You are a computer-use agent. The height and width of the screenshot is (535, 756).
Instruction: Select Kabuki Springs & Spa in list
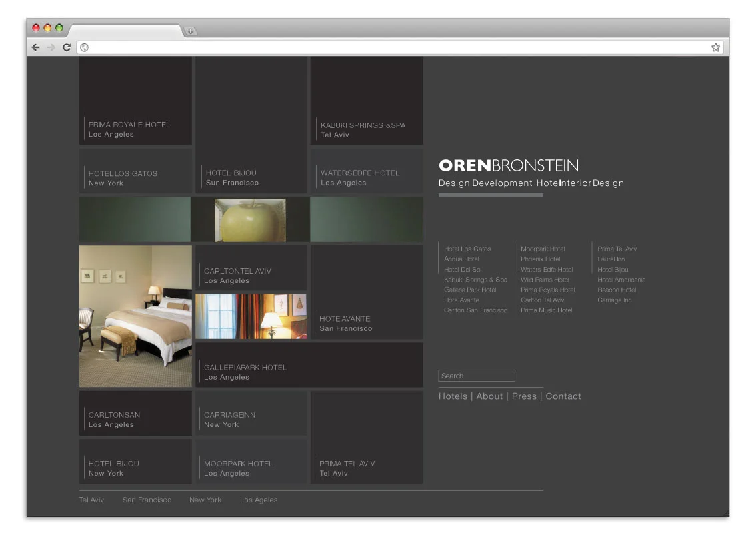[475, 280]
